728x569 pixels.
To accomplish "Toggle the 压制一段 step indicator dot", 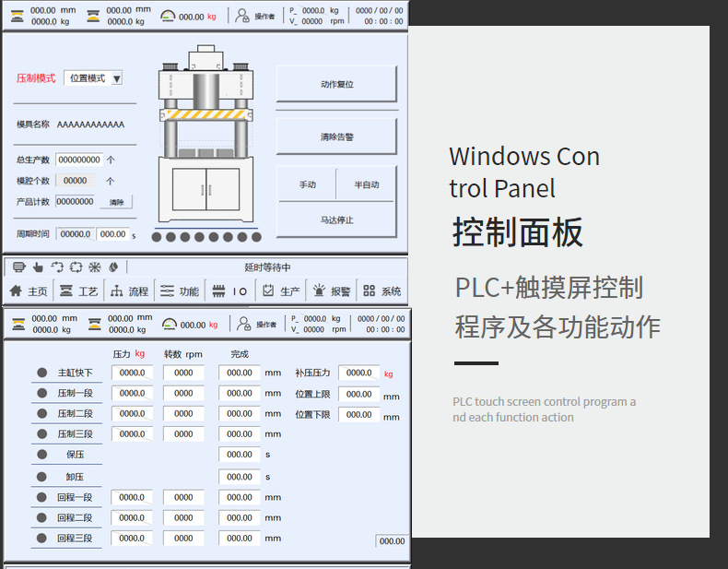I will coord(41,393).
